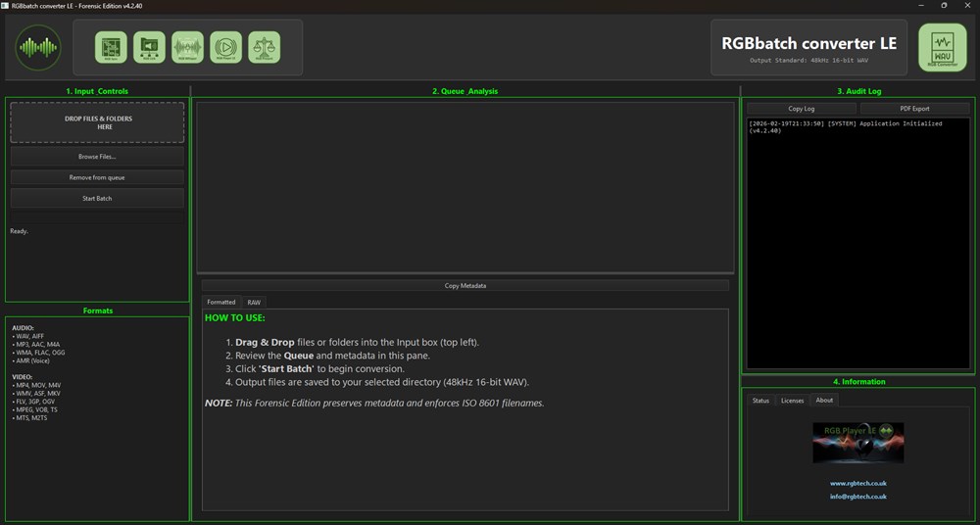Screen dimensions: 980x525
Task: Open the Licenses tab in Information
Action: [x=793, y=401]
